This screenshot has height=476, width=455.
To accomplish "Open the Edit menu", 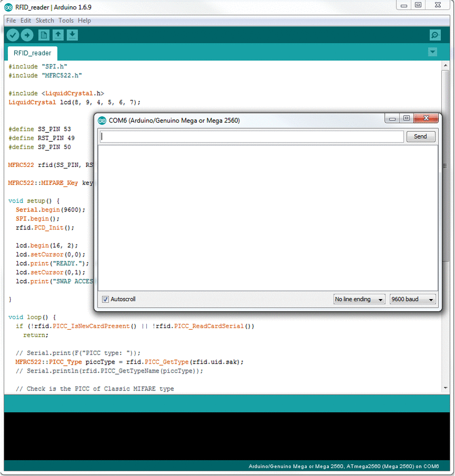I will click(x=26, y=20).
